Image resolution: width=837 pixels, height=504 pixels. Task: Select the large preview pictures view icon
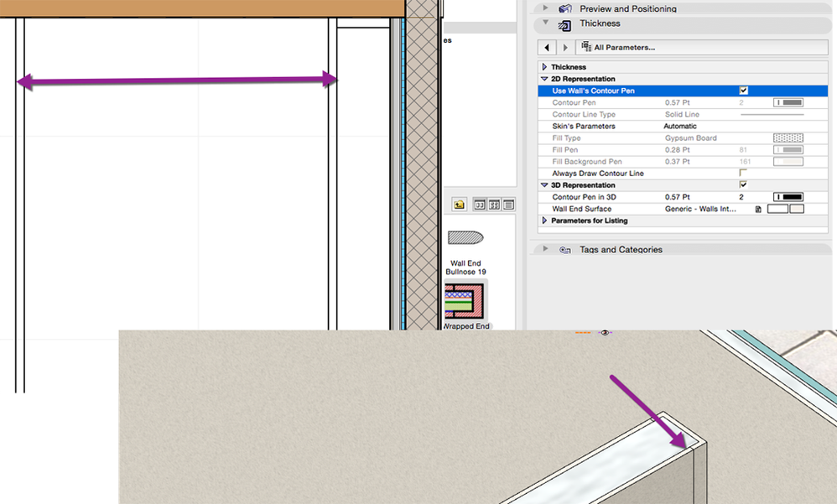(x=480, y=204)
